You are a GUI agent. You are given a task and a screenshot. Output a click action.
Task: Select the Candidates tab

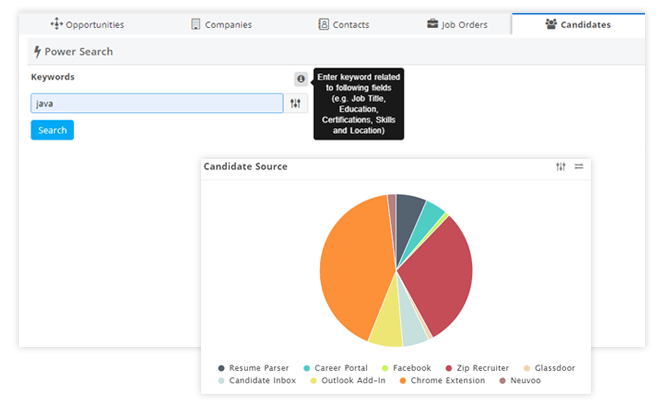tap(578, 24)
